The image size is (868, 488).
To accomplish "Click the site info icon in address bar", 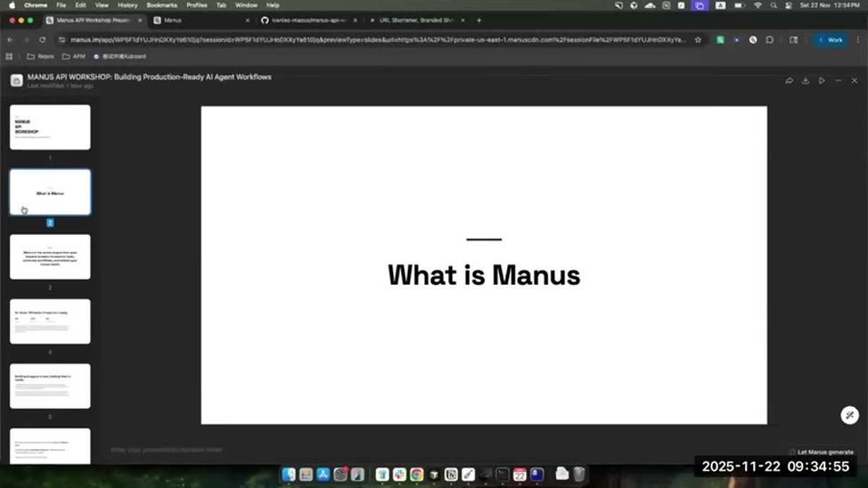I will [x=63, y=40].
